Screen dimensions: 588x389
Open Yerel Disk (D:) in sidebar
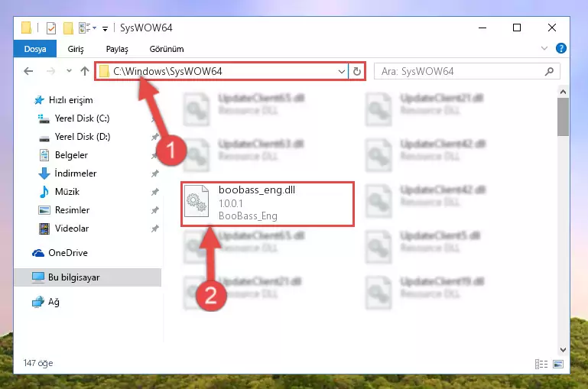(82, 137)
